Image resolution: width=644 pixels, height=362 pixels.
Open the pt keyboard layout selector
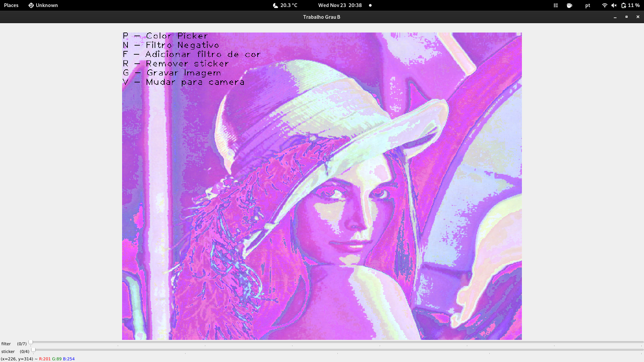point(588,5)
